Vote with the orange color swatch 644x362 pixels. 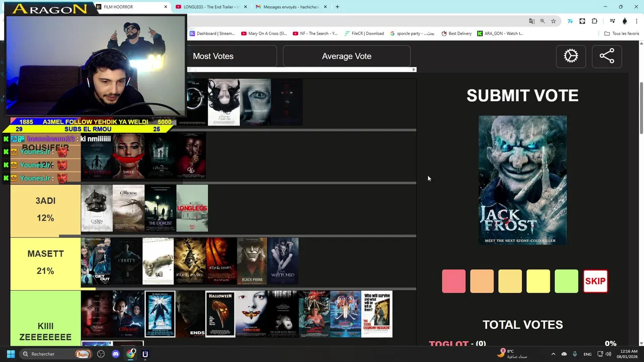[x=482, y=281]
